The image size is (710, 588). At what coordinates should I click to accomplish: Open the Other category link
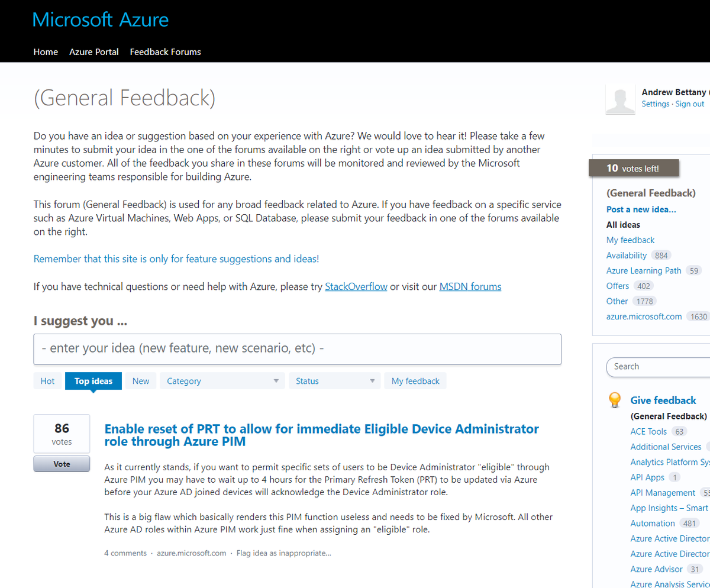point(617,301)
